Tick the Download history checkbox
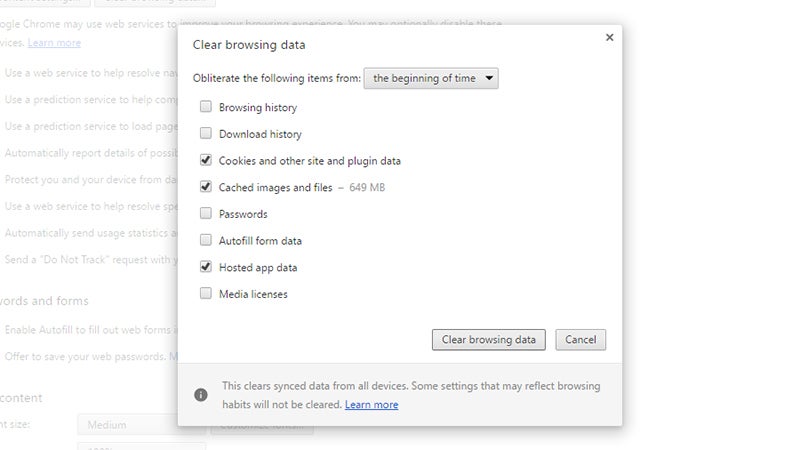800x450 pixels. [x=206, y=134]
